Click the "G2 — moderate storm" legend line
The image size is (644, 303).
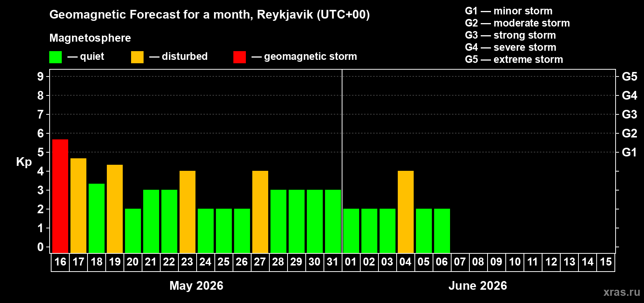(x=517, y=23)
